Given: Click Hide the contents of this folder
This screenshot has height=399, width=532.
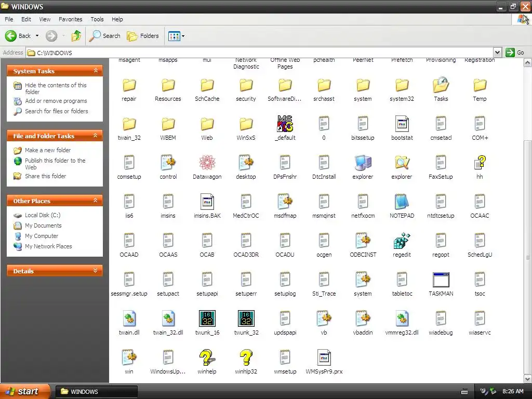Looking at the screenshot, I should (x=56, y=88).
